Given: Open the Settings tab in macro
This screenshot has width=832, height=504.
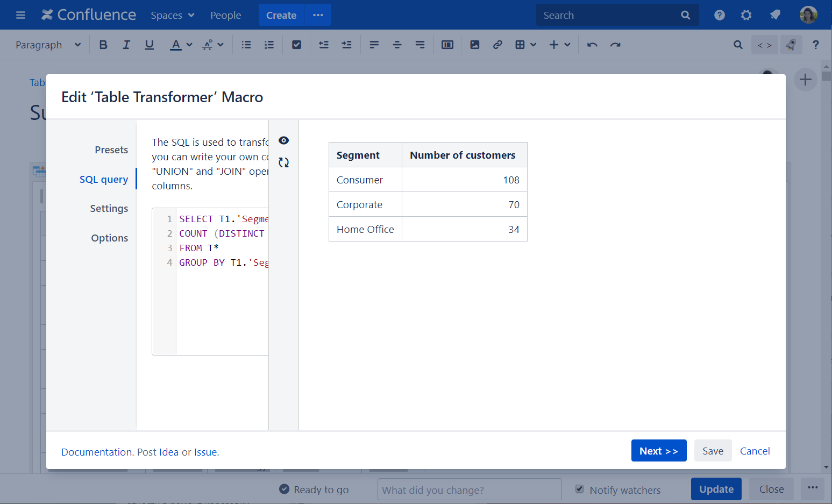Looking at the screenshot, I should 109,209.
